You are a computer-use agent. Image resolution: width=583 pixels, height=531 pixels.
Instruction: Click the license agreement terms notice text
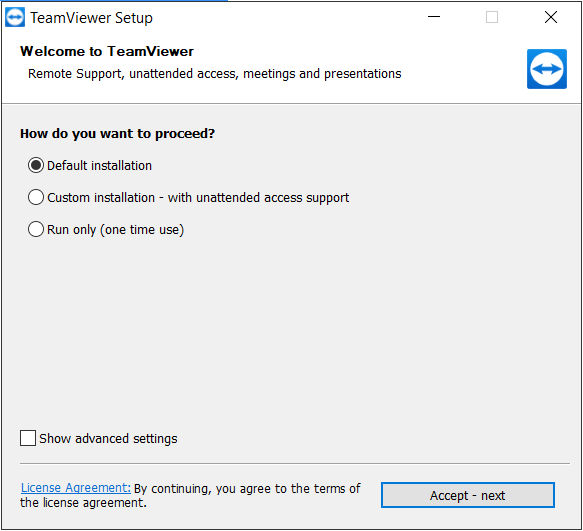190,495
